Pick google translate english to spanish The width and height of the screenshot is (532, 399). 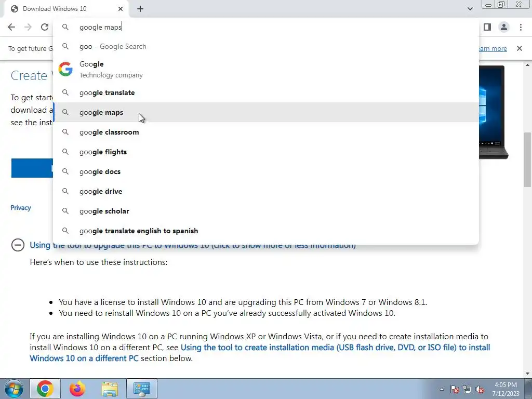coord(266,230)
